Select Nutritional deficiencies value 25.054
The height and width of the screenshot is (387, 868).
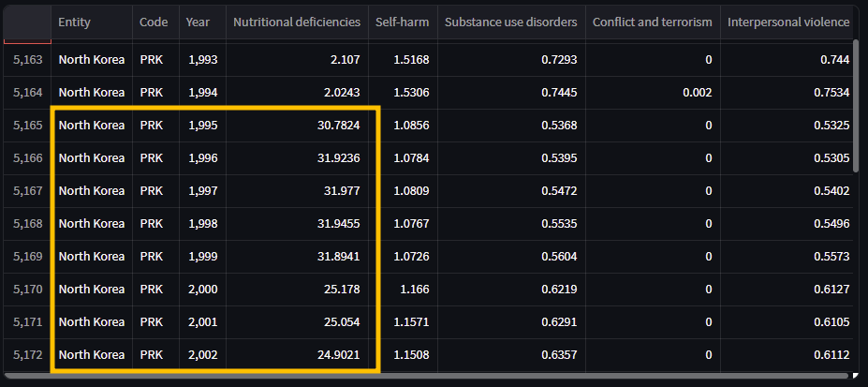tap(297, 321)
